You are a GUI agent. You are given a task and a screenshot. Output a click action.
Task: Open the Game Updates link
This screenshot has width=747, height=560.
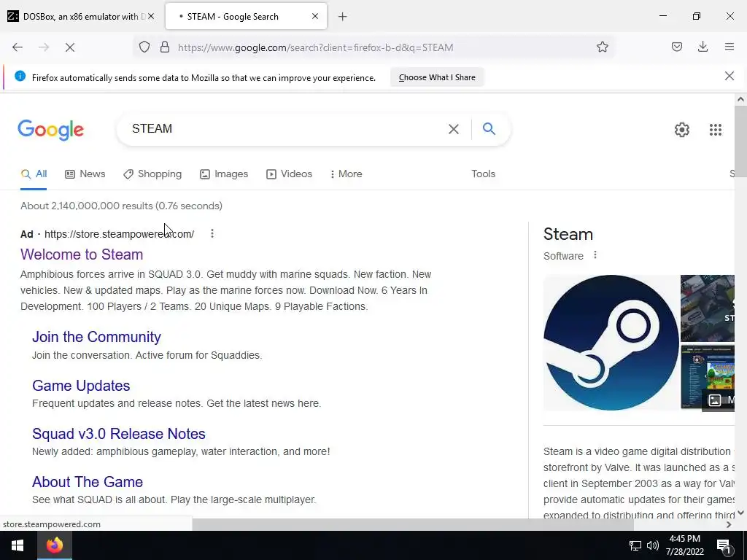[81, 385]
